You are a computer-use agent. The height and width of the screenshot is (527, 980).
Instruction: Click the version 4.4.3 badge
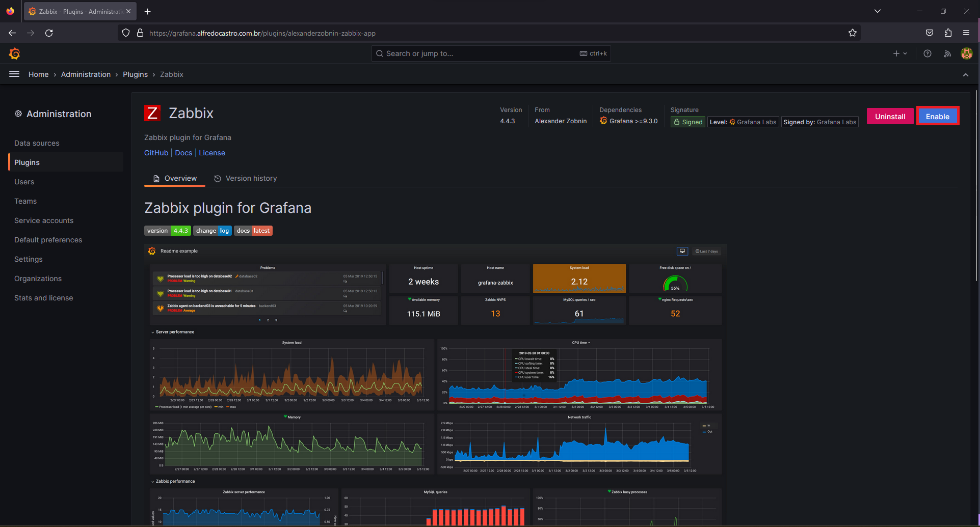(x=168, y=231)
